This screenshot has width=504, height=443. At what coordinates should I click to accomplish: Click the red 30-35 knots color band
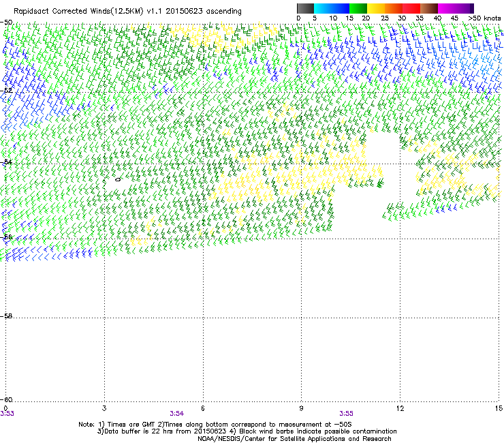(411, 8)
